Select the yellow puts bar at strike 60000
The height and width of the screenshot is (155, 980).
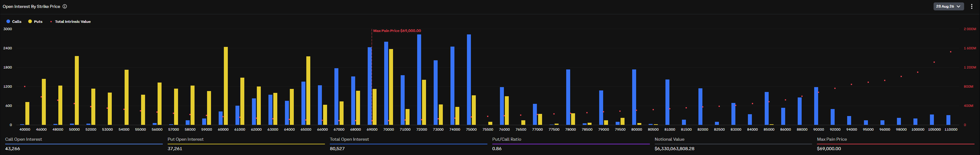pyautogui.click(x=226, y=86)
